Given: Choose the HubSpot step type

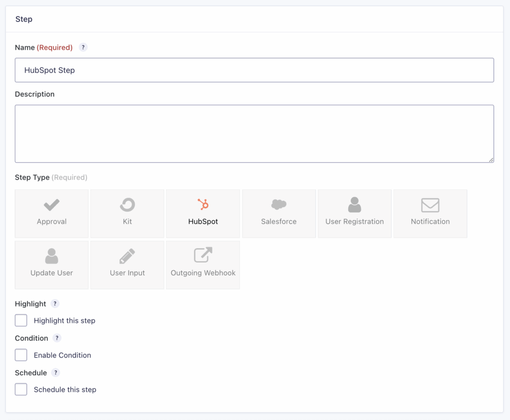Looking at the screenshot, I should coord(203,213).
